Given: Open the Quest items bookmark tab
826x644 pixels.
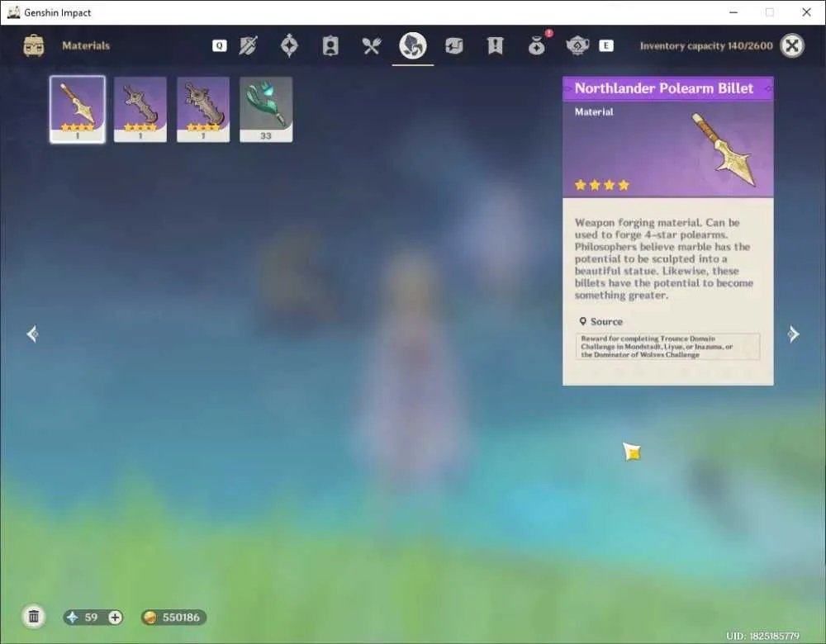Looking at the screenshot, I should click(495, 45).
